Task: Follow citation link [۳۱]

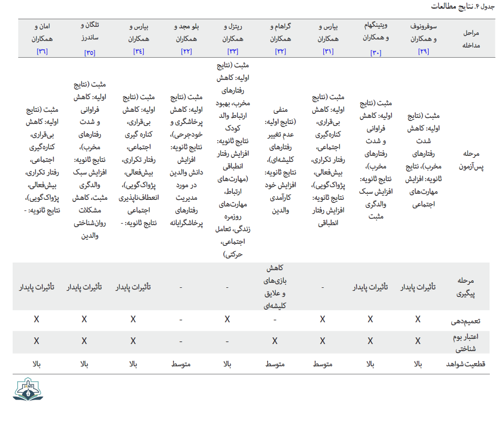Action: [328, 52]
